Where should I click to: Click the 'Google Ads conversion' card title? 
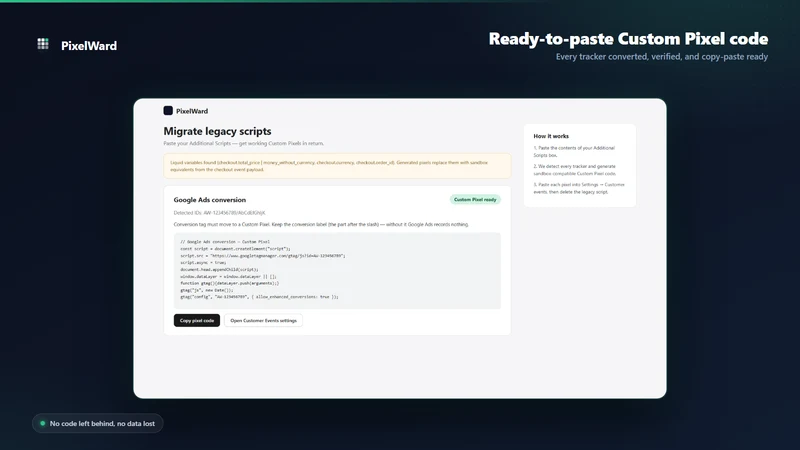210,200
